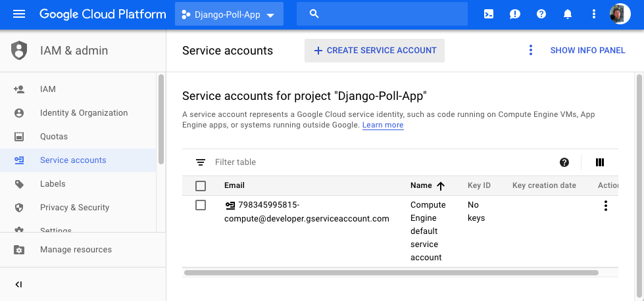
Task: Click the top search bar field
Action: point(382,14)
